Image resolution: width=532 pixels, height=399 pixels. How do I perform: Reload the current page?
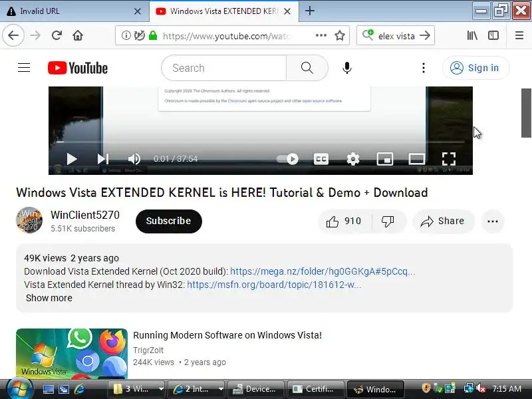[57, 35]
